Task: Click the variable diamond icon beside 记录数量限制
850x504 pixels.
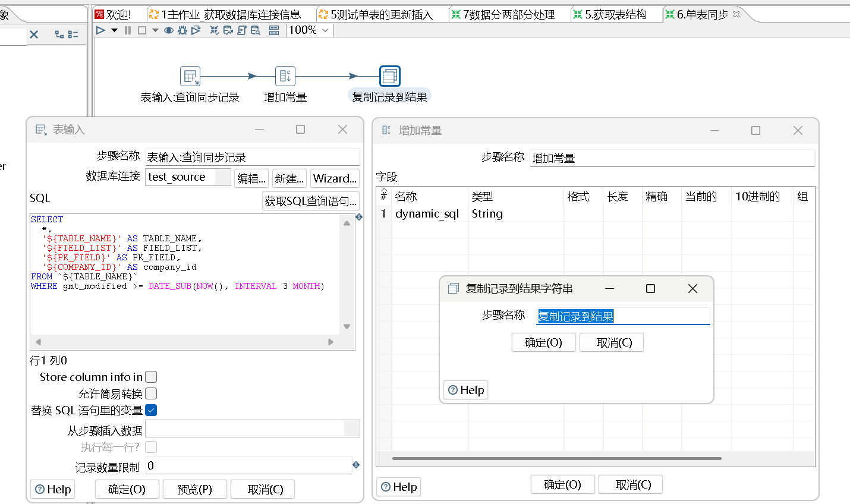Action: pos(356,465)
